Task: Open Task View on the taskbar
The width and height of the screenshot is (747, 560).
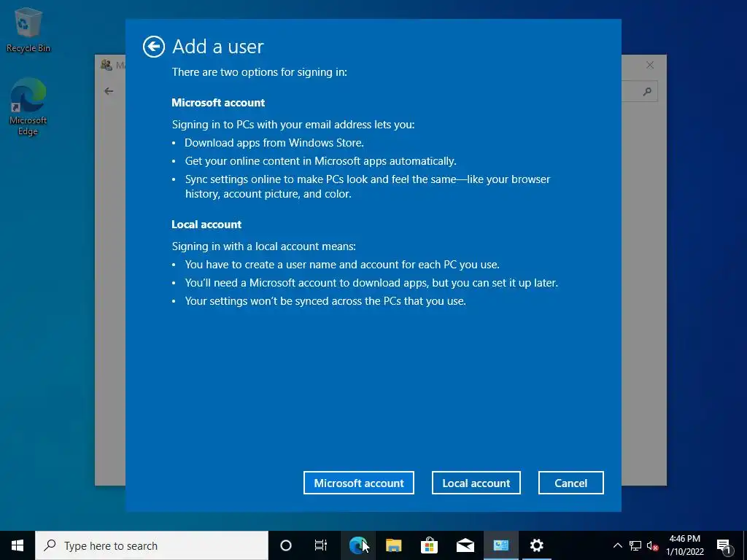Action: click(321, 545)
